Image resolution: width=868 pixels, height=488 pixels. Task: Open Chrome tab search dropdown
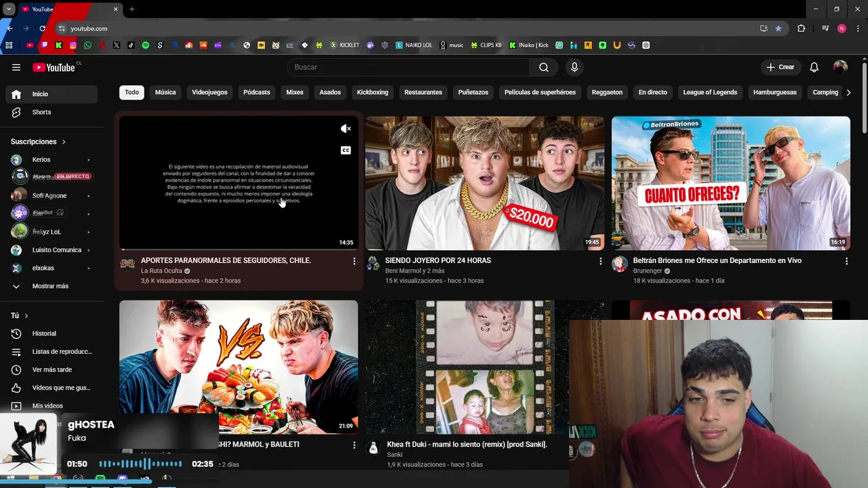(9, 9)
